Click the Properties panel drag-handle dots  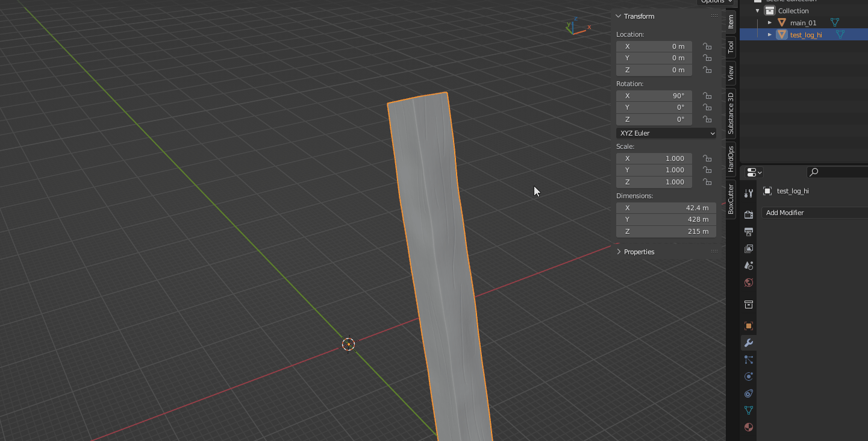(x=714, y=252)
